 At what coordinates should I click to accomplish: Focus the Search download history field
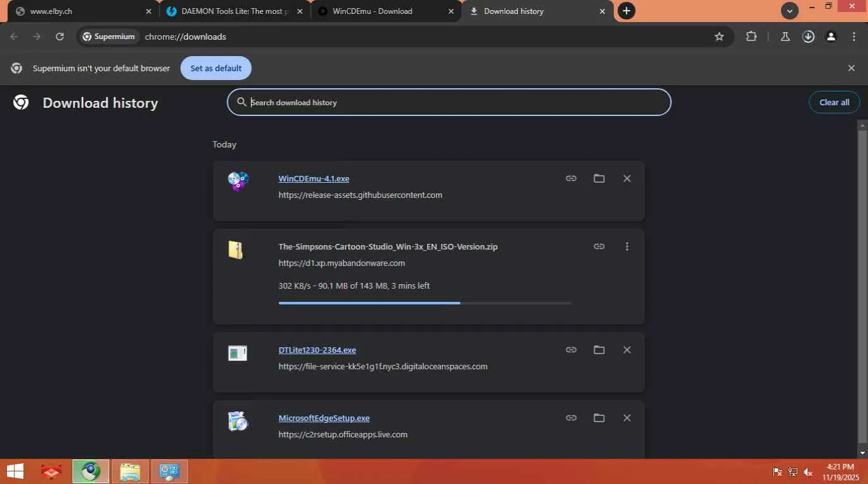(x=449, y=102)
